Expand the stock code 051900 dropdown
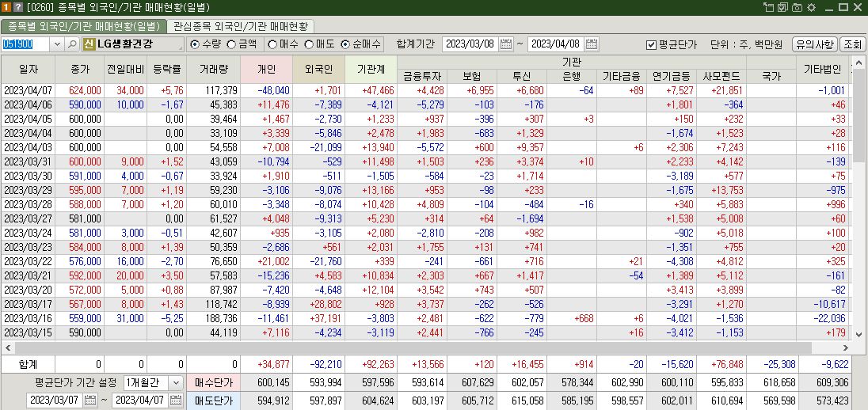The height and width of the screenshot is (410, 868). coord(58,44)
